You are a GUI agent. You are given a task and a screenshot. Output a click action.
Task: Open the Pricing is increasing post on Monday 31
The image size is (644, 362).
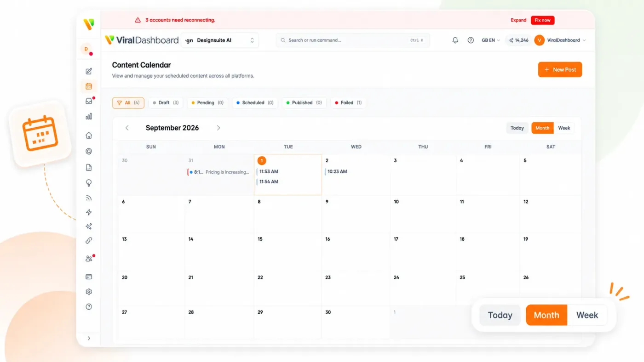[x=219, y=172]
